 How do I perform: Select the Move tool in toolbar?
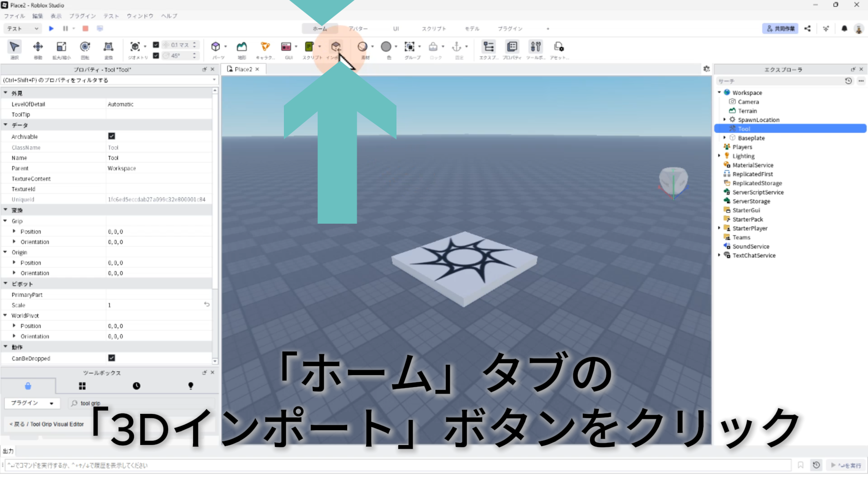(x=38, y=47)
